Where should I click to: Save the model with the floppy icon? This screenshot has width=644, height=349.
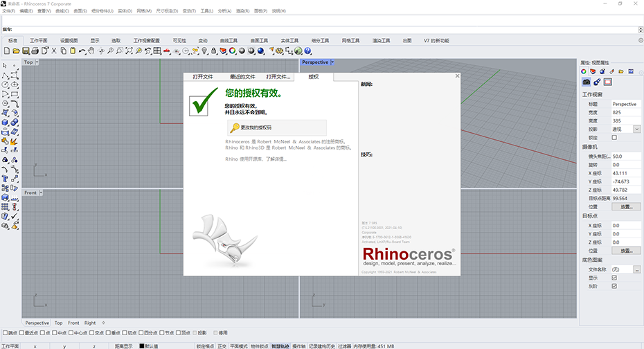point(26,51)
